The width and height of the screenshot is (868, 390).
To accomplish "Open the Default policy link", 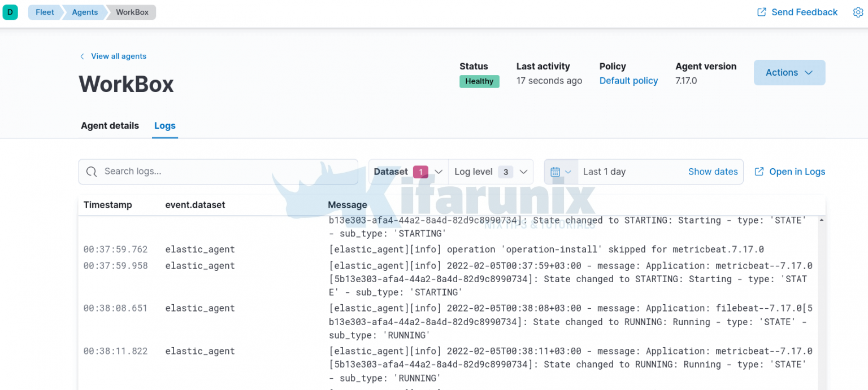I will click(x=628, y=80).
